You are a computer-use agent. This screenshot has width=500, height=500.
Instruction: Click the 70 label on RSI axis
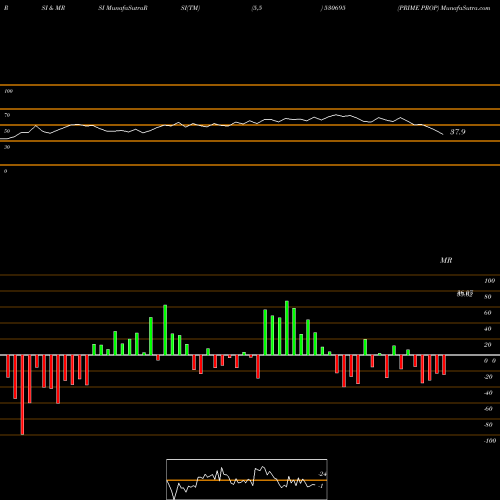pyautogui.click(x=7, y=115)
